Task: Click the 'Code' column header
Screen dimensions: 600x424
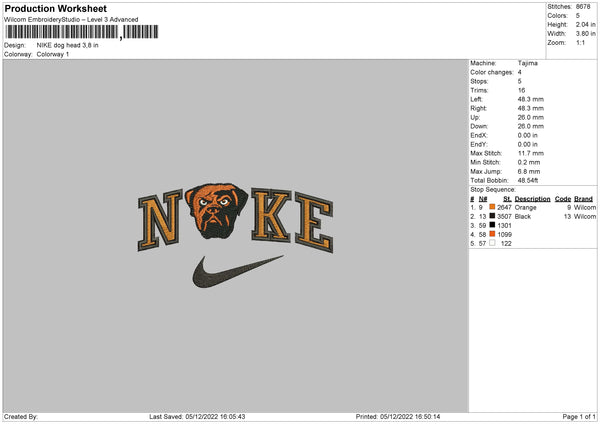Action: [x=562, y=199]
